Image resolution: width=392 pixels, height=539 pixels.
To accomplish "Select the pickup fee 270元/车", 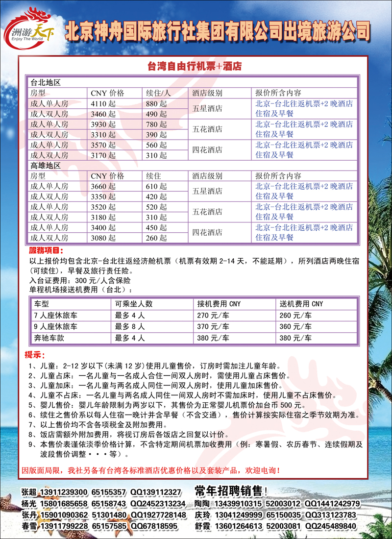I will tap(213, 316).
